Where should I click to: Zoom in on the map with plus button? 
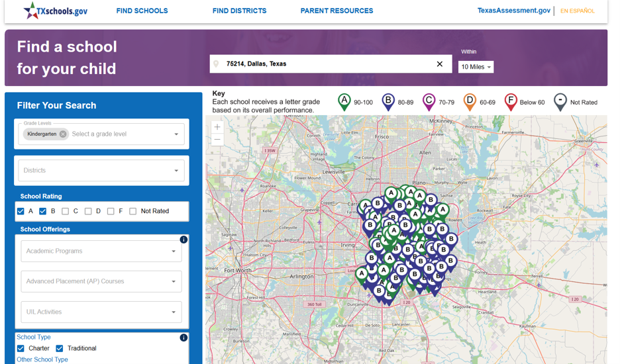(217, 127)
